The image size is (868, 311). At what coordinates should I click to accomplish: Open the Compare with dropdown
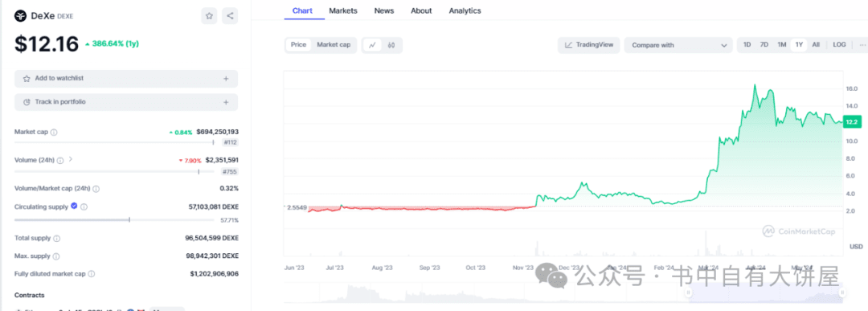click(x=678, y=45)
